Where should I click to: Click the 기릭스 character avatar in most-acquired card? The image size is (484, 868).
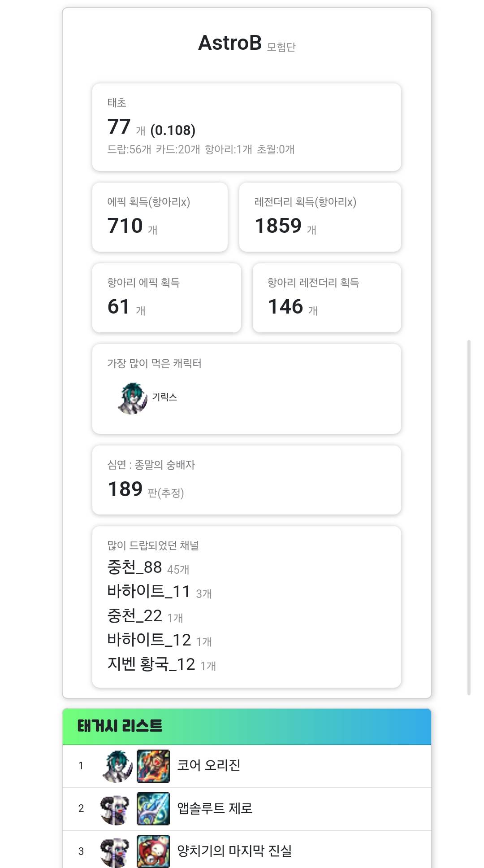coord(132,398)
